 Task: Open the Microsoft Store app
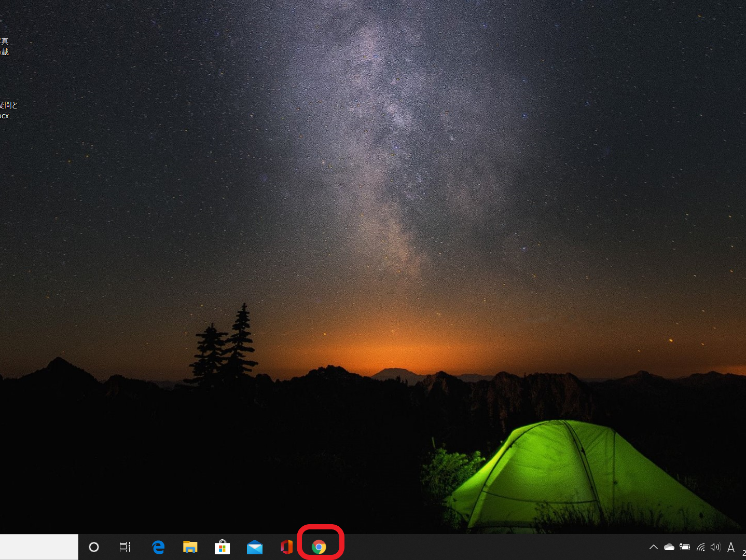click(x=222, y=547)
